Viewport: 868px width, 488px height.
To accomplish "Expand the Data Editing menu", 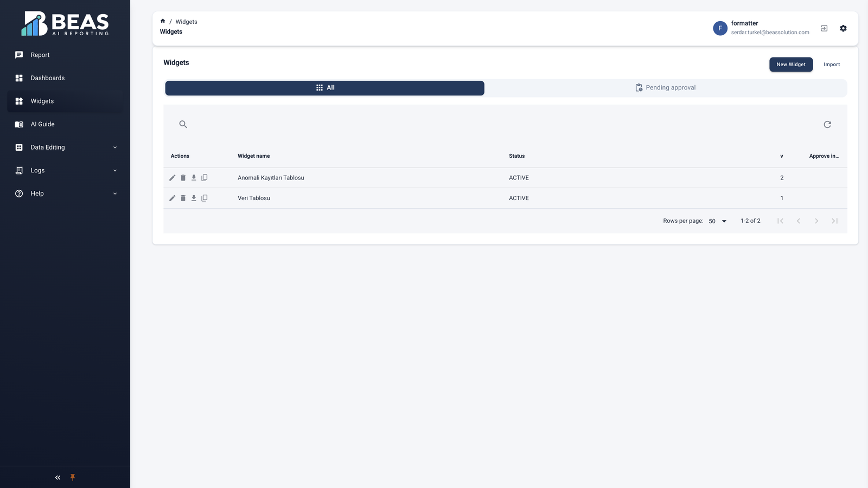I will coord(65,147).
